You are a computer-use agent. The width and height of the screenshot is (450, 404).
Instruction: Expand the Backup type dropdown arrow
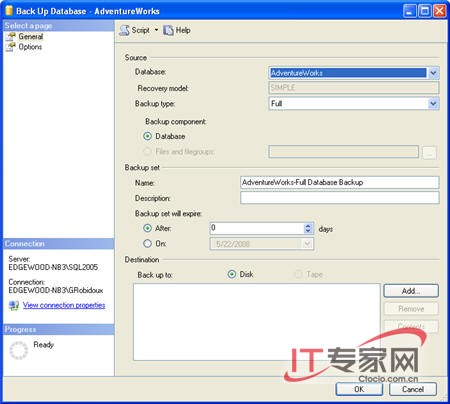[433, 104]
